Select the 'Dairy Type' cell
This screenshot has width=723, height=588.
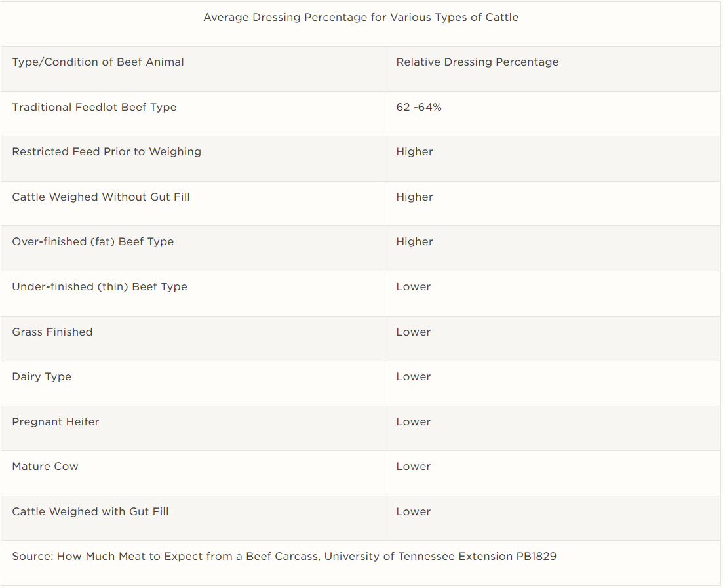[42, 377]
